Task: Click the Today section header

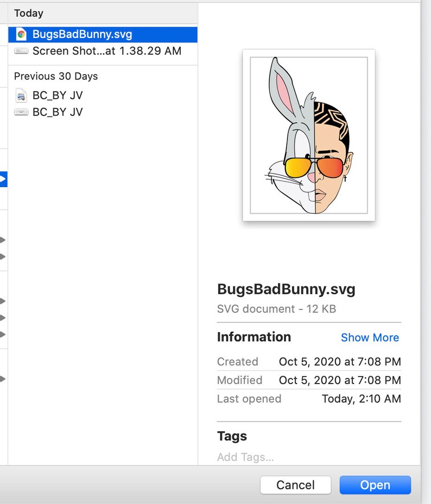Action: [x=29, y=13]
